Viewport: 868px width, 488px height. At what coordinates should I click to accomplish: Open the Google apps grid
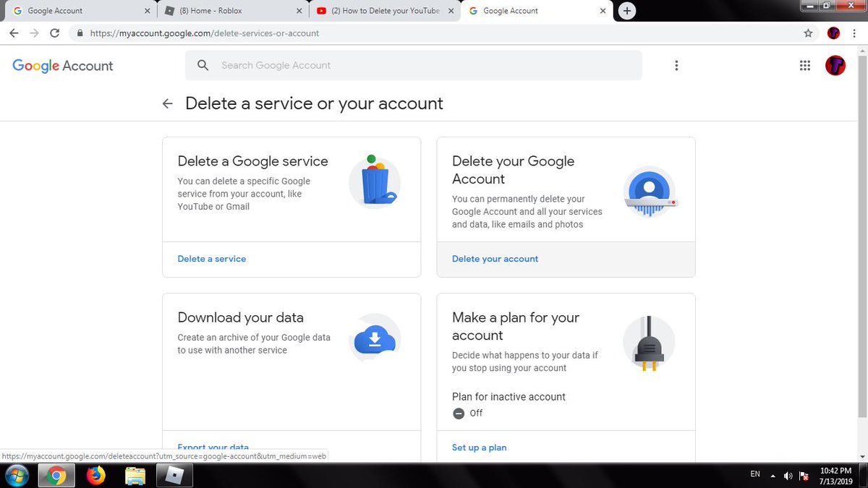pos(804,66)
